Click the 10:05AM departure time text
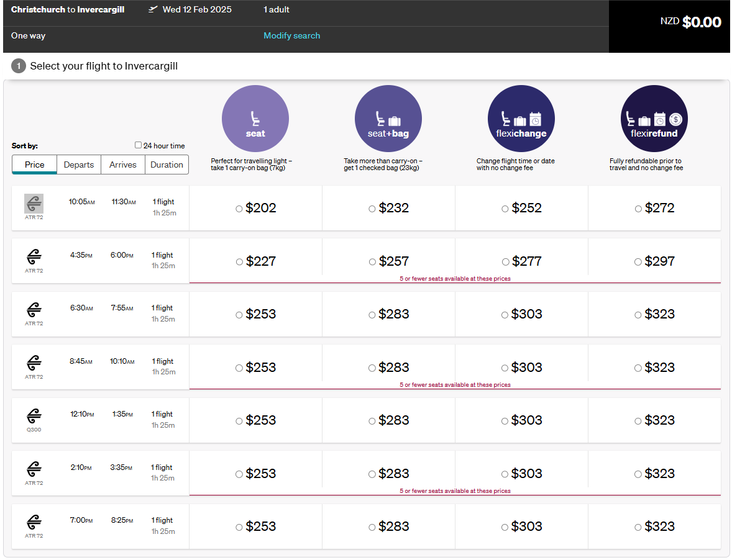This screenshot has width=732, height=560. tap(81, 202)
